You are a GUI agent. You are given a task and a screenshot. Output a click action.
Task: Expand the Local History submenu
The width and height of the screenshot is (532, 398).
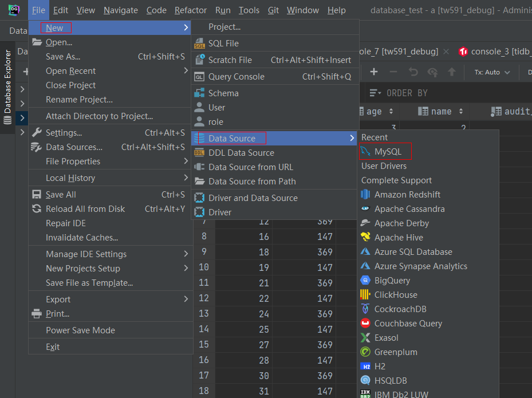point(186,178)
